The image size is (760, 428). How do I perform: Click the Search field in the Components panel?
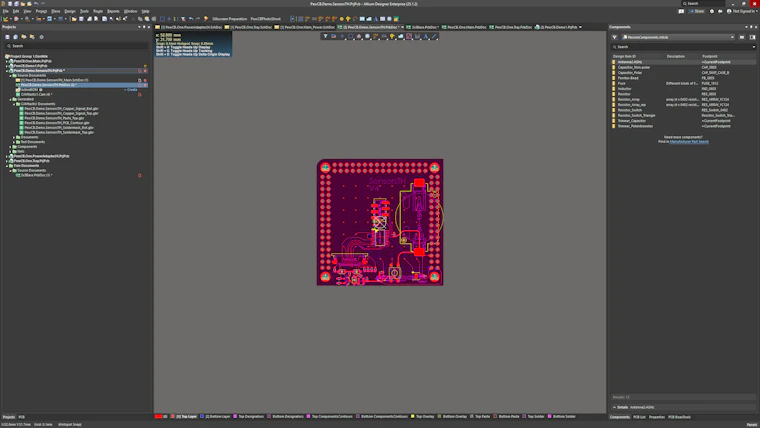pyautogui.click(x=683, y=47)
